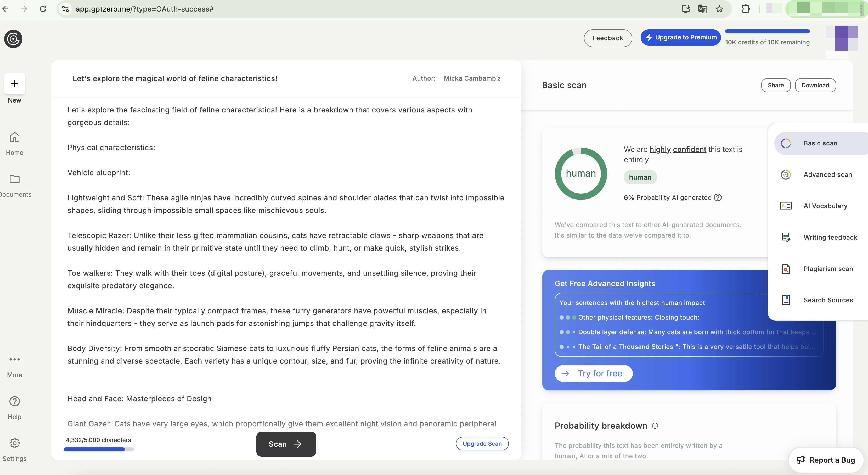Create a New document with plus icon
Viewport: 868px width, 475px height.
(14, 83)
